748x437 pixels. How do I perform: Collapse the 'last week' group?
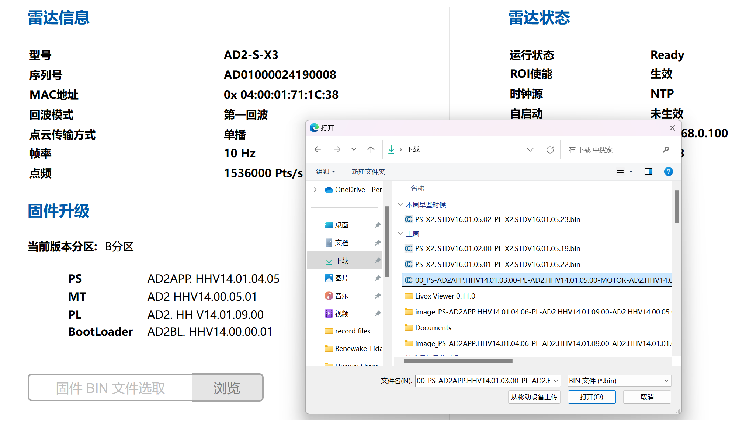[400, 234]
